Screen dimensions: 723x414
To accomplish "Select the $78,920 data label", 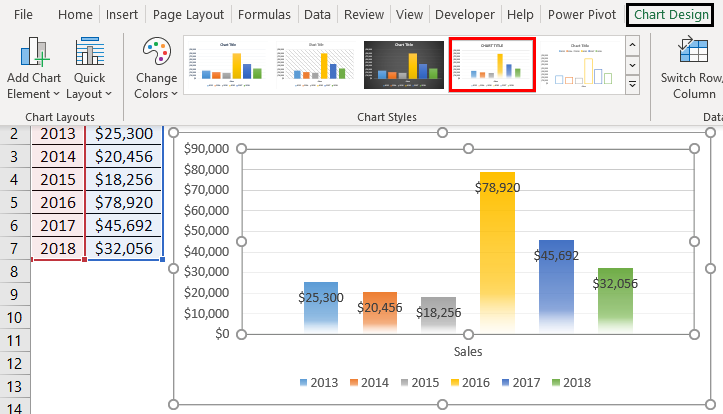I will tap(498, 188).
